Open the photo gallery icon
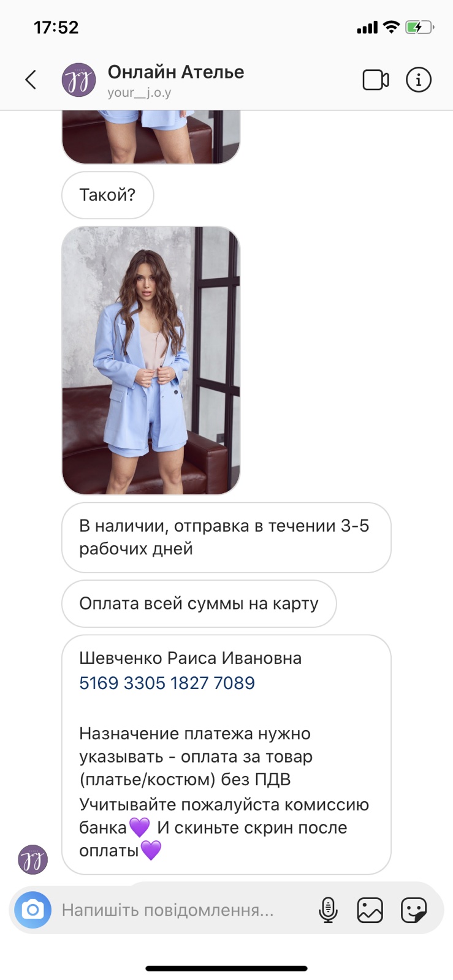Viewport: 453px width, 980px height. tap(370, 910)
